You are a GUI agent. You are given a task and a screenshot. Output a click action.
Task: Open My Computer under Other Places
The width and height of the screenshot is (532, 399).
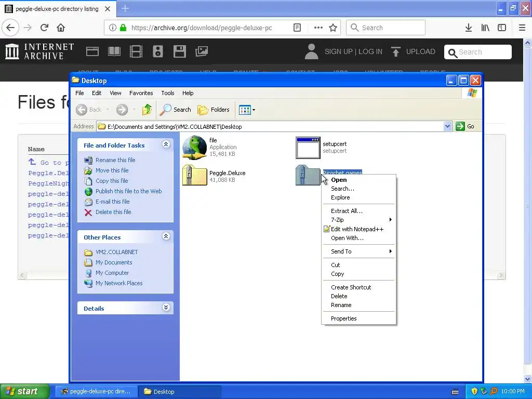point(112,273)
